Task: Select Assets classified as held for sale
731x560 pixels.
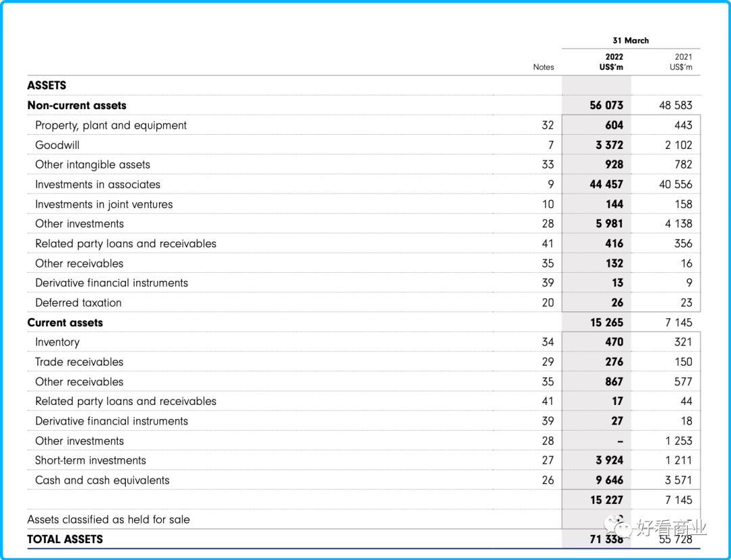Action: [x=108, y=520]
